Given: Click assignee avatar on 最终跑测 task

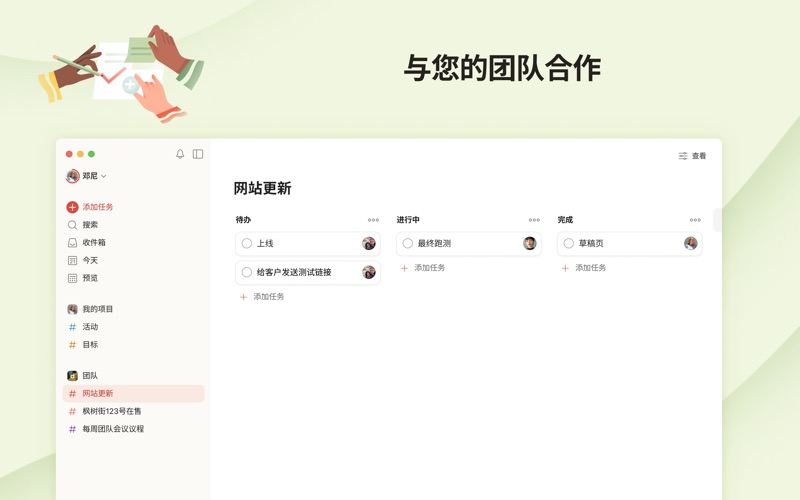Looking at the screenshot, I should pyautogui.click(x=530, y=243).
